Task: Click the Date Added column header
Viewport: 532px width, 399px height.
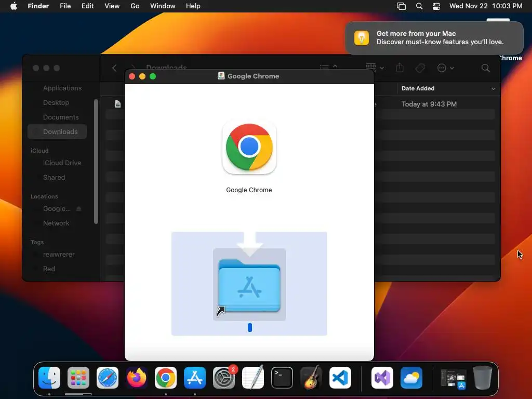Action: 448,88
